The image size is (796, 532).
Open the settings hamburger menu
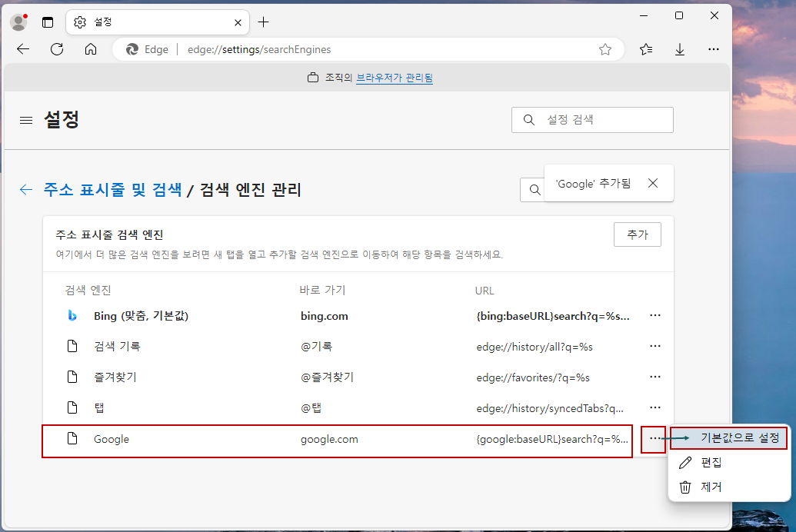point(26,120)
